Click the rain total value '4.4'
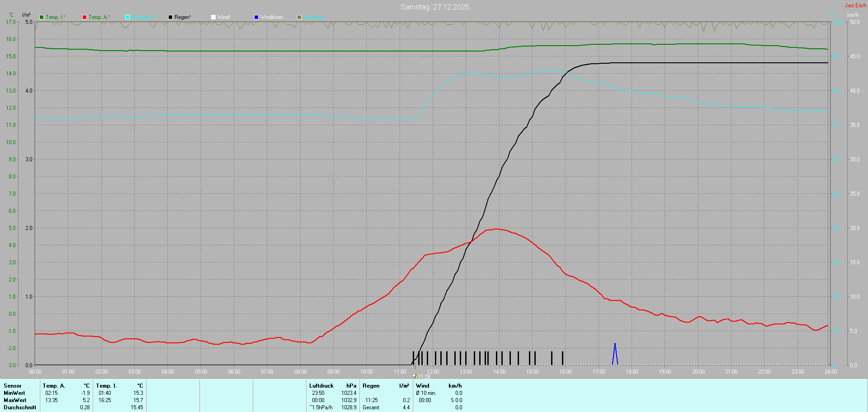The height and width of the screenshot is (412, 868). 406,407
